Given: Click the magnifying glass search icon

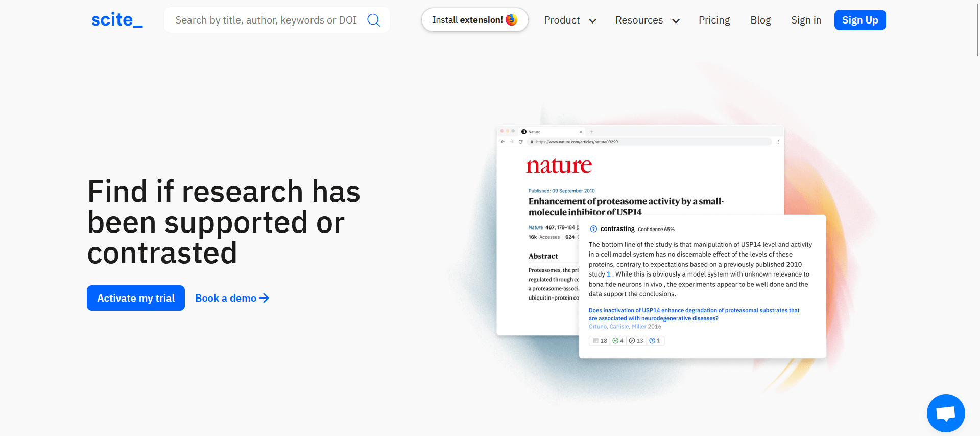Looking at the screenshot, I should tap(374, 20).
